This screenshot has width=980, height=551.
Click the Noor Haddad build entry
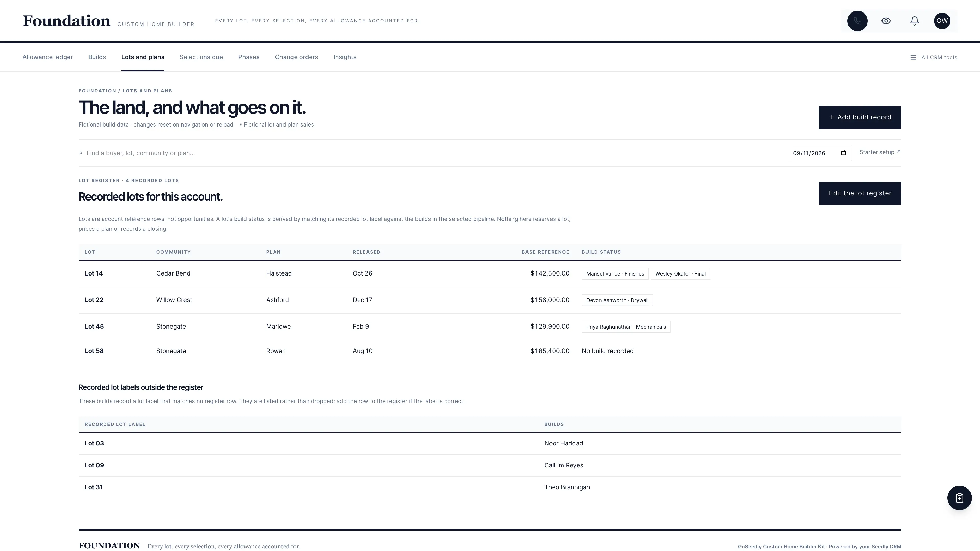563,443
